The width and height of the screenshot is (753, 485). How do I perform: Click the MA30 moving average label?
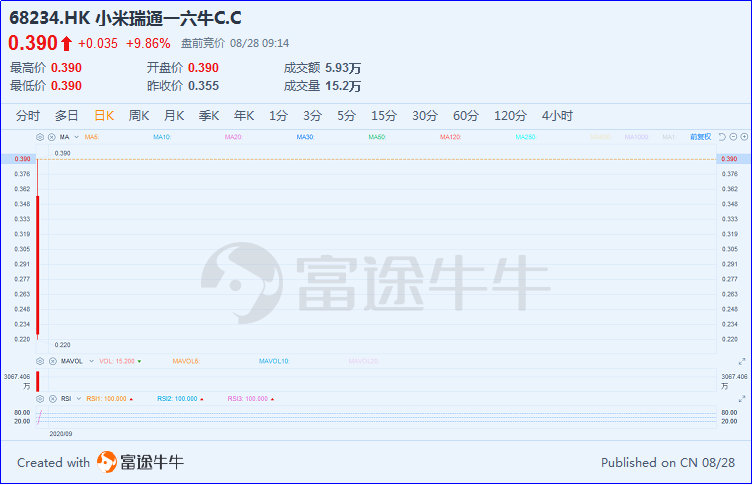click(x=304, y=137)
